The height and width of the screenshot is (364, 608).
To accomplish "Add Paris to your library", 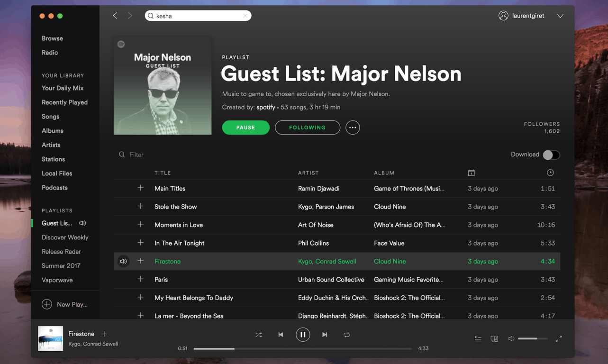I will coord(141,279).
